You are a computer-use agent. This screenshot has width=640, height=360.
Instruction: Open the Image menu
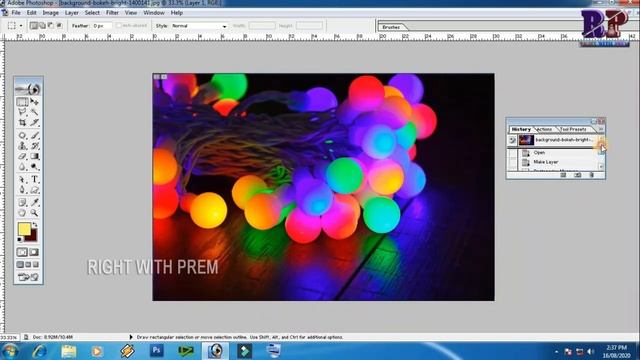51,13
